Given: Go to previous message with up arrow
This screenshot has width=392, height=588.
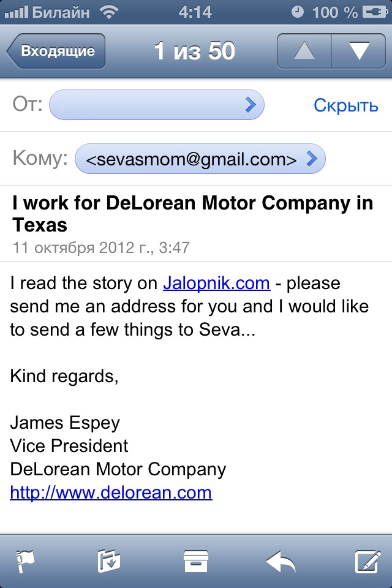Looking at the screenshot, I should [x=304, y=51].
